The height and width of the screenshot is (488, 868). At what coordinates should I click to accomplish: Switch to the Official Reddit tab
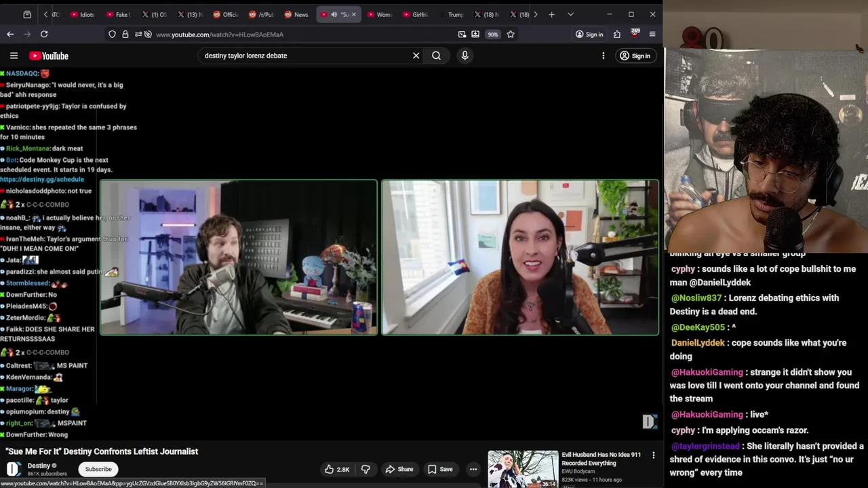click(x=225, y=14)
